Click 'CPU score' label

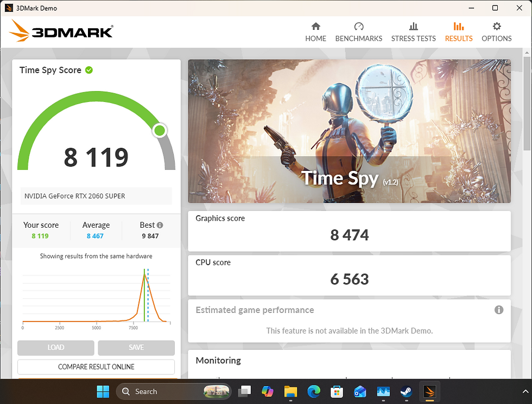point(213,262)
